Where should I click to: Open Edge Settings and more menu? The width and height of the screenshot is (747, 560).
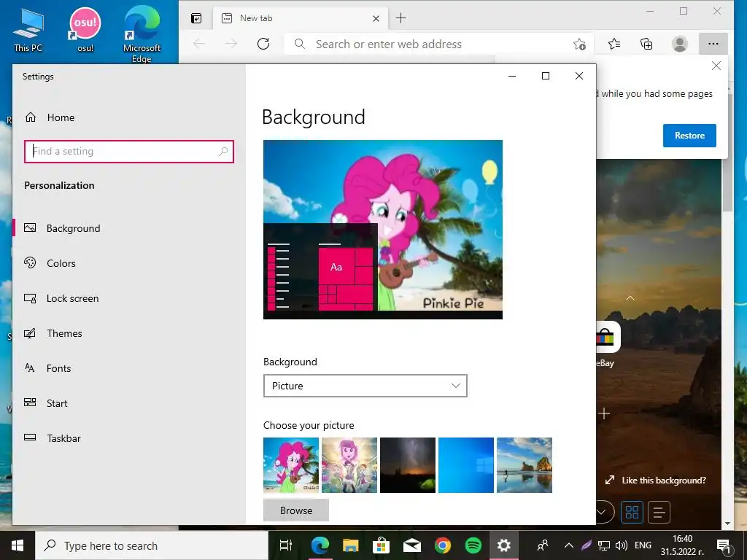(713, 44)
